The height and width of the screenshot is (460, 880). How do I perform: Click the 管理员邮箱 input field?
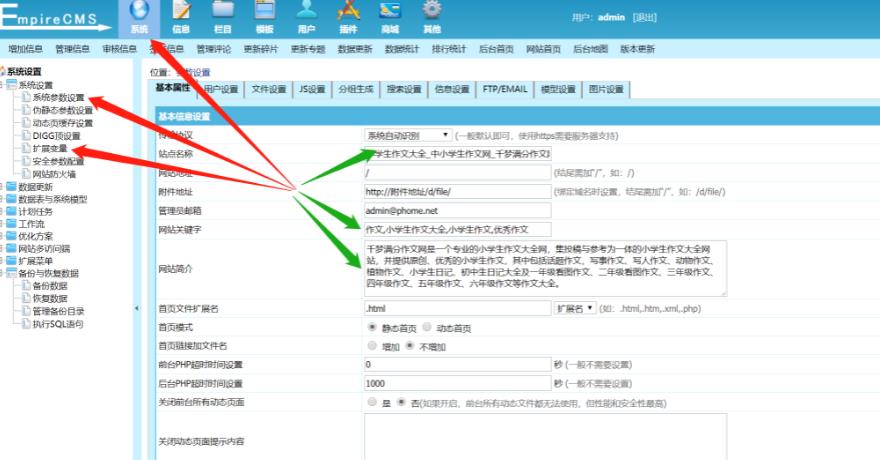point(457,211)
